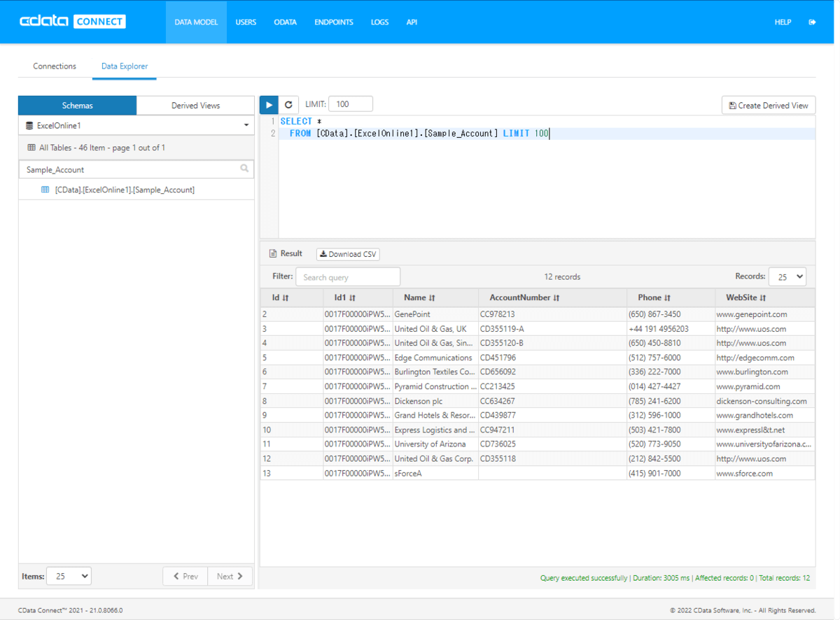Click the refresh query icon

tap(288, 105)
